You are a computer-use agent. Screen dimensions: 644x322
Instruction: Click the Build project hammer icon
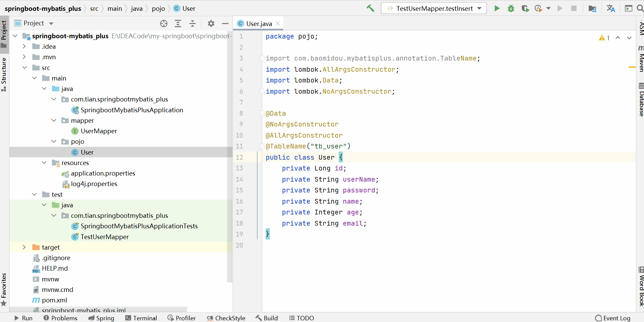[370, 8]
